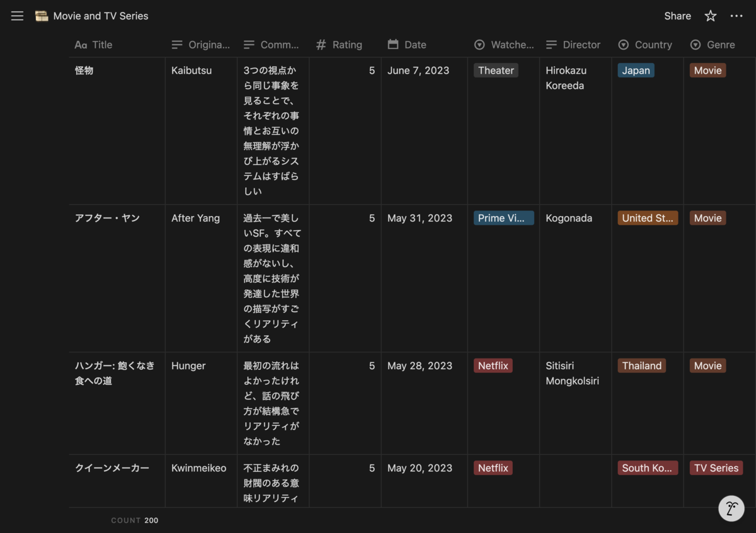Click the TV Series genre tag
Viewport: 756px width, 533px height.
[x=716, y=468]
